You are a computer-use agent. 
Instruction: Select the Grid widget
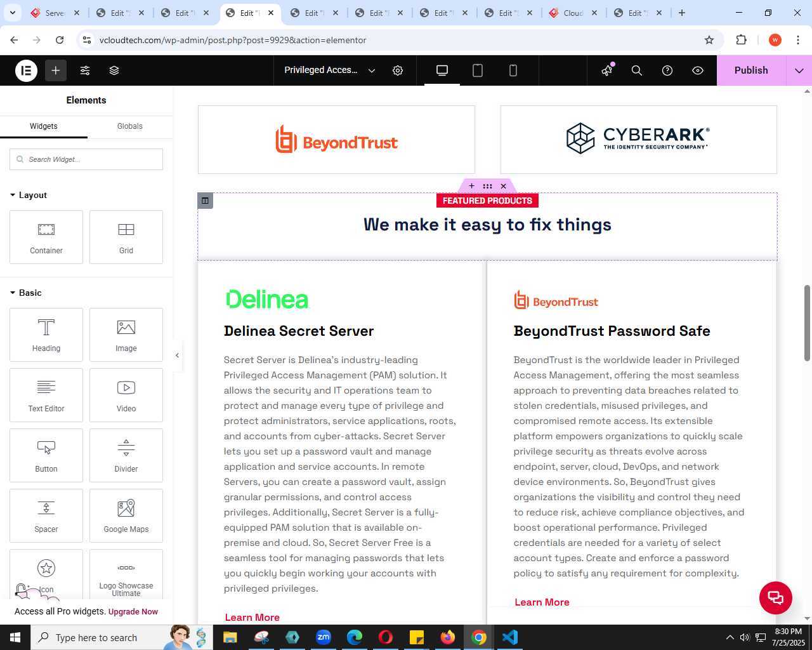coord(126,237)
